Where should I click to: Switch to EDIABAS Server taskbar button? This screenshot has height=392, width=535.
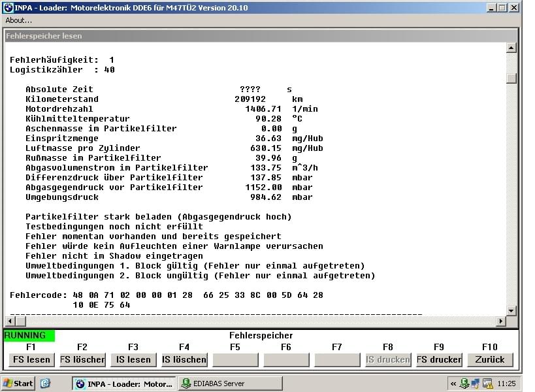point(231,384)
